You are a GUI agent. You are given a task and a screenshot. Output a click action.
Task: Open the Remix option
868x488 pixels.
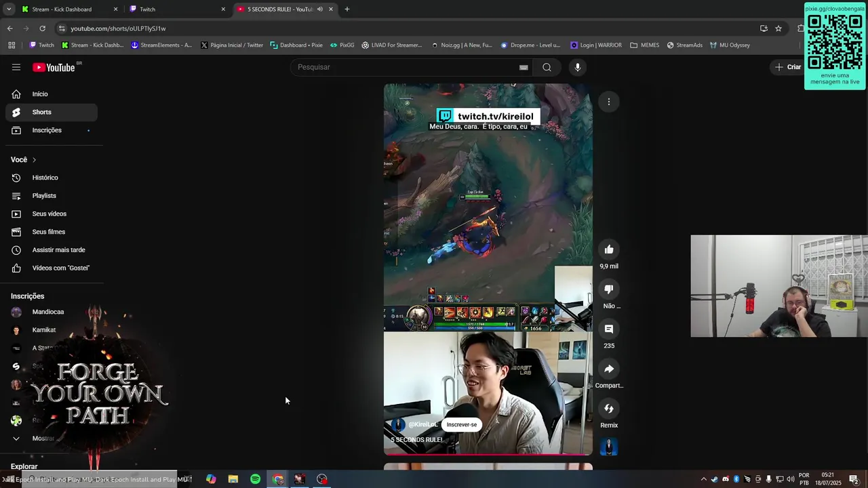point(609,409)
